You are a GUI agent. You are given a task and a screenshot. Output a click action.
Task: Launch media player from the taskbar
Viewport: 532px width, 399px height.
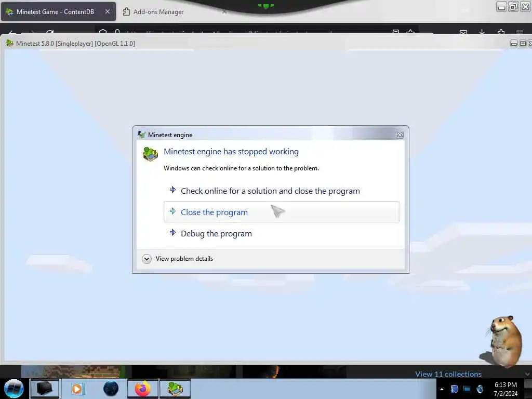(77, 389)
